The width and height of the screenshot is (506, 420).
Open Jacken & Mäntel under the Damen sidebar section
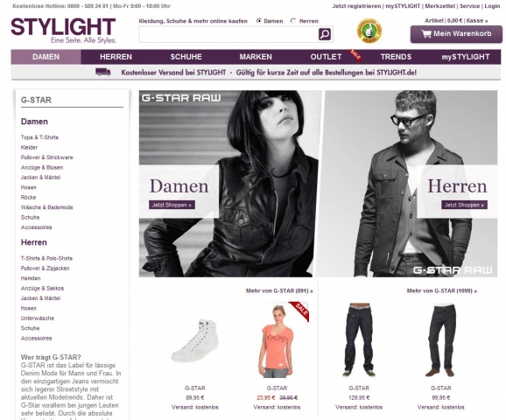pyautogui.click(x=40, y=178)
